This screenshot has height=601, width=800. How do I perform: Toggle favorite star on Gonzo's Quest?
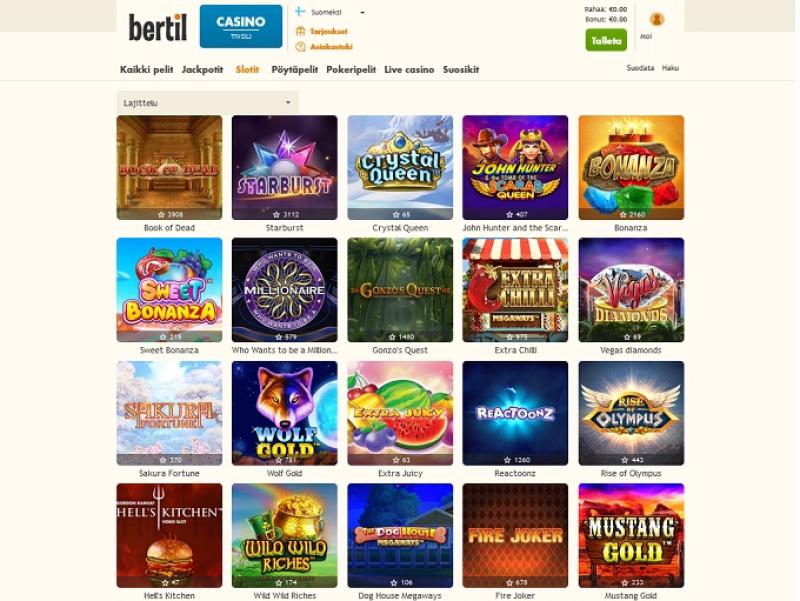tap(392, 337)
